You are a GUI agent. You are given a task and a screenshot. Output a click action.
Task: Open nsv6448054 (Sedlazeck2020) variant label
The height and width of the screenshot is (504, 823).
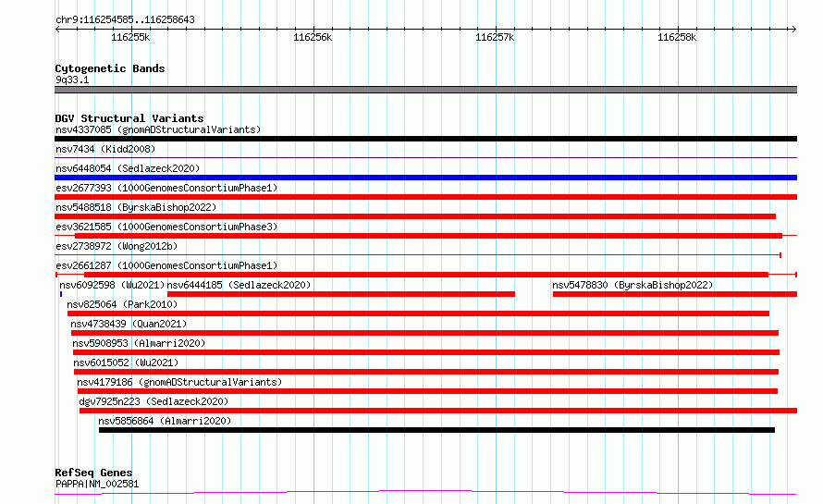[x=128, y=168]
